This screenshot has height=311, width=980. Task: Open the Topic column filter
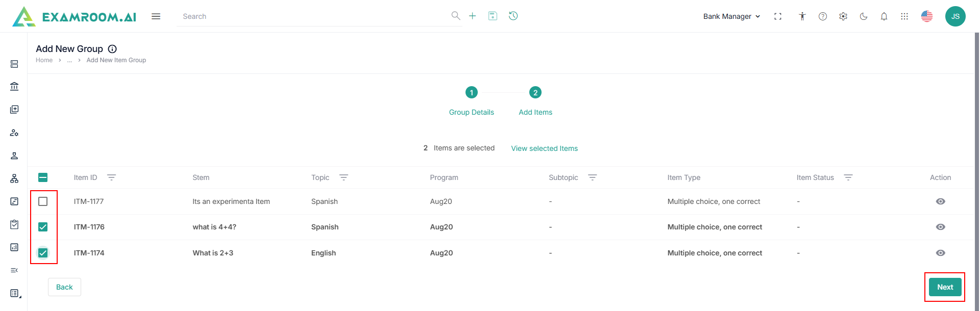click(344, 177)
